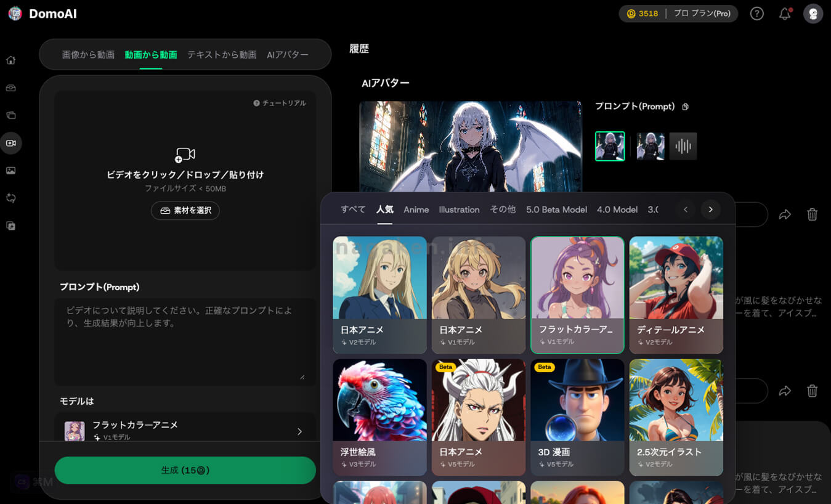
Task: Select the 人気 model category tab
Action: pyautogui.click(x=385, y=209)
